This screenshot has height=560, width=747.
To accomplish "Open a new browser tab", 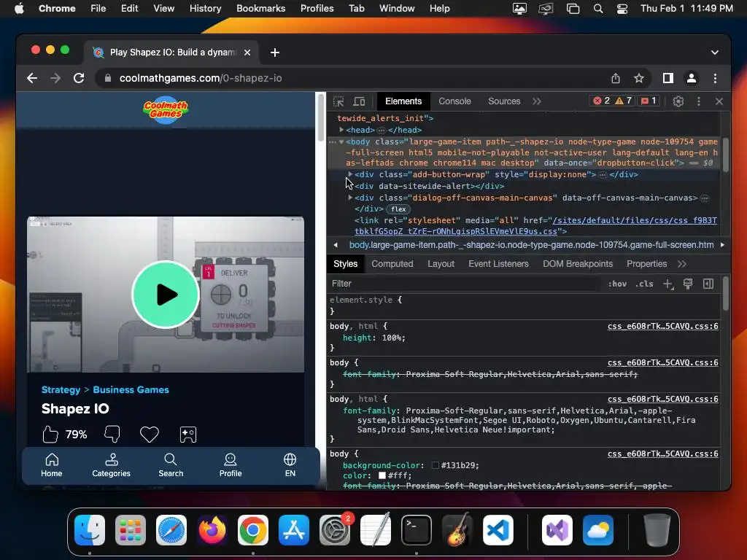I will (275, 52).
